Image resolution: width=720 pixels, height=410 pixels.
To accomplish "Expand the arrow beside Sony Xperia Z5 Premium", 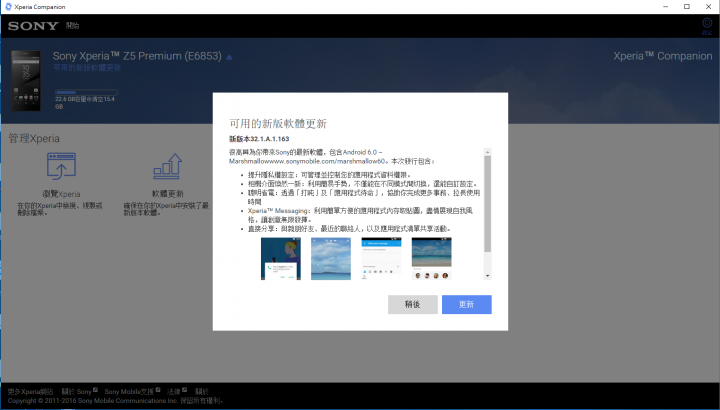I will pos(229,57).
